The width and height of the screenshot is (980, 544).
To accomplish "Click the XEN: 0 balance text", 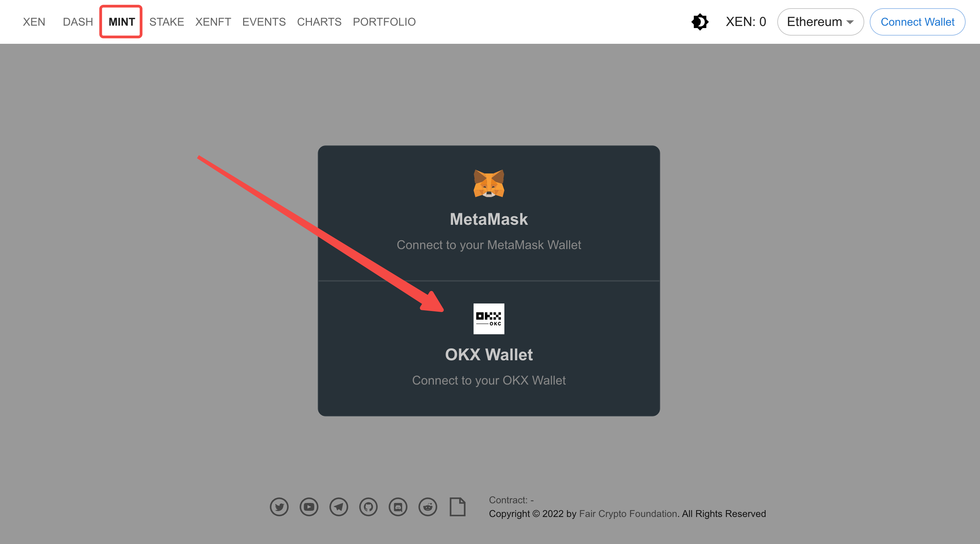I will [746, 22].
